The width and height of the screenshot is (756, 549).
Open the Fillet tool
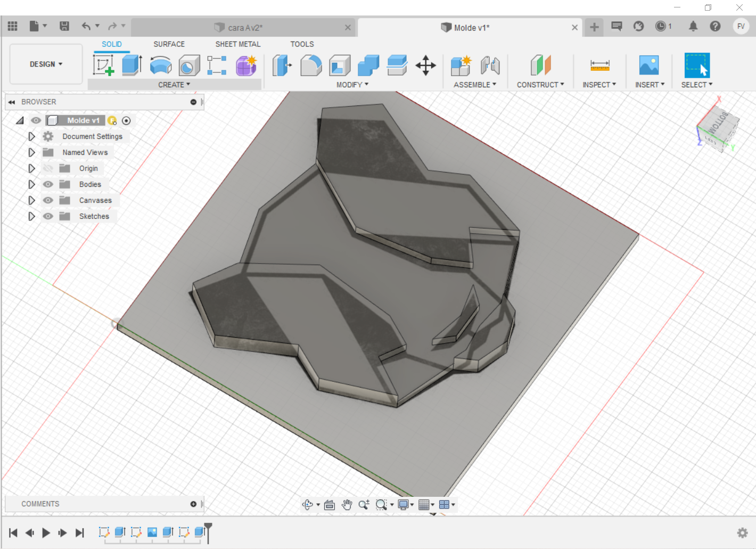[x=311, y=65]
